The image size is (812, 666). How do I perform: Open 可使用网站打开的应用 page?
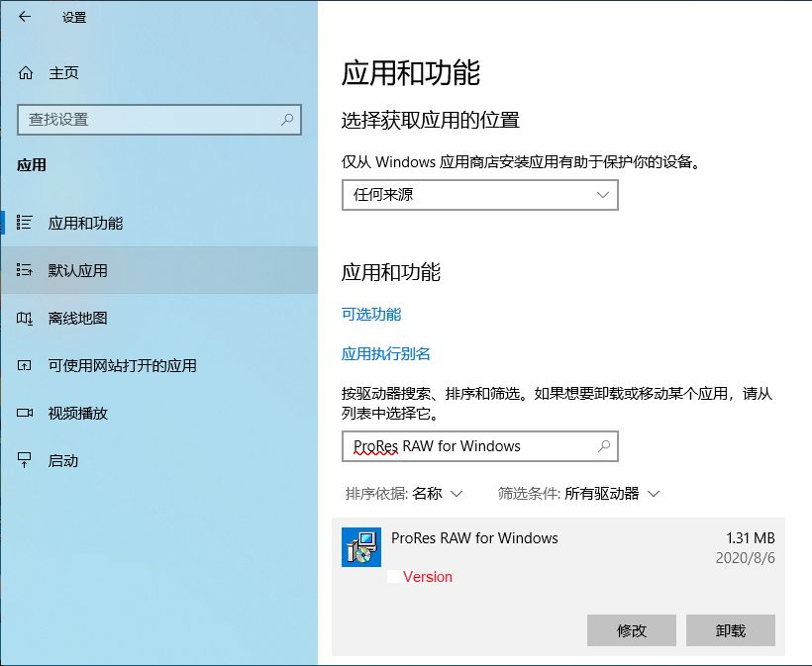pyautogui.click(x=158, y=365)
